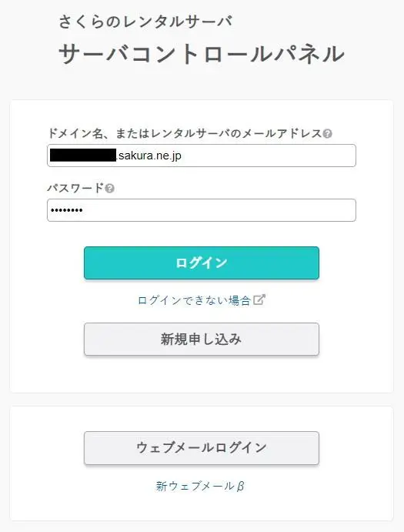
Task: Click the domain name input field
Action: click(x=202, y=156)
